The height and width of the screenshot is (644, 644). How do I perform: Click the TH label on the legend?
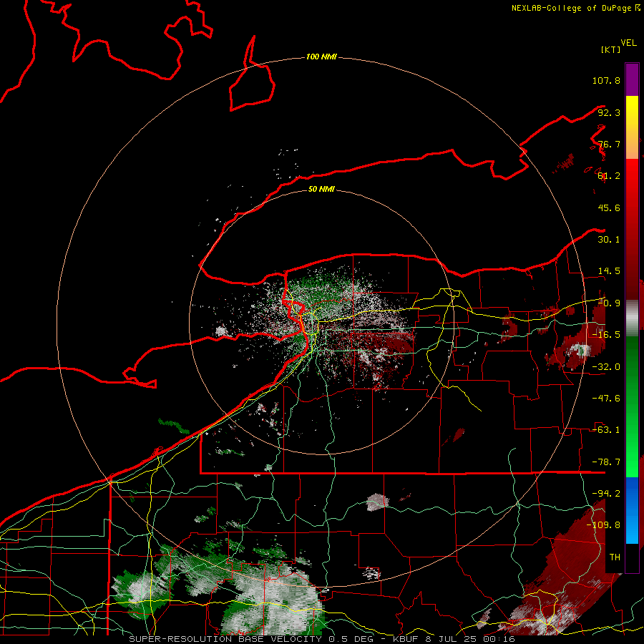pos(615,557)
